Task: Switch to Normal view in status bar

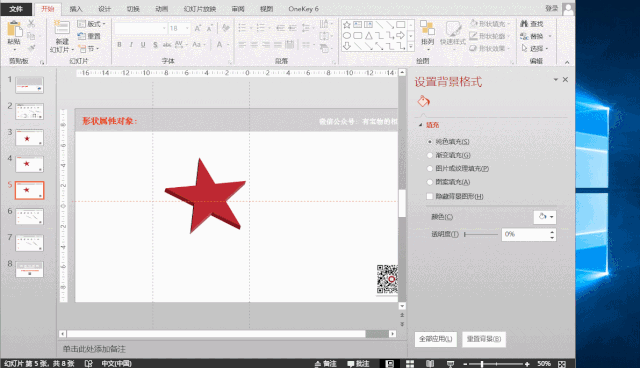Action: point(390,364)
